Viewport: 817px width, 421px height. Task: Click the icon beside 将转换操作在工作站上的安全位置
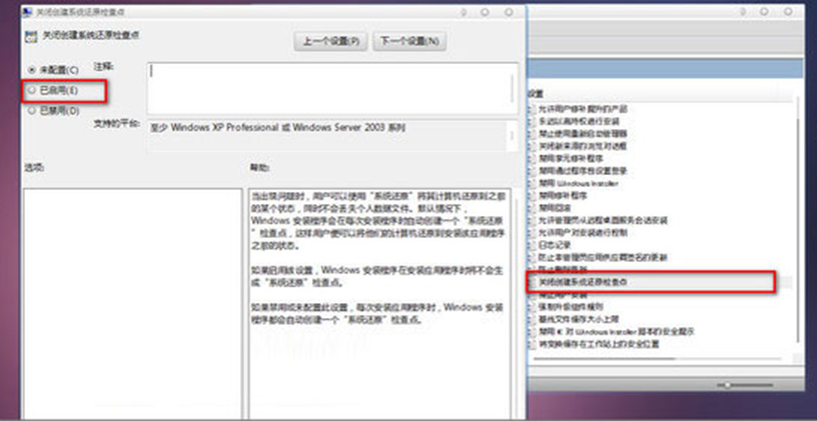532,343
